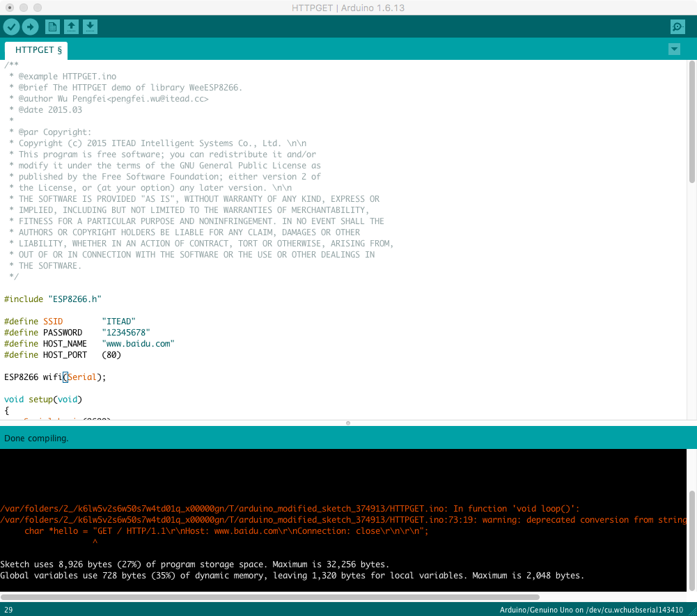Click the console horizontal scrollbar
This screenshot has width=697, height=616.
pyautogui.click(x=270, y=597)
